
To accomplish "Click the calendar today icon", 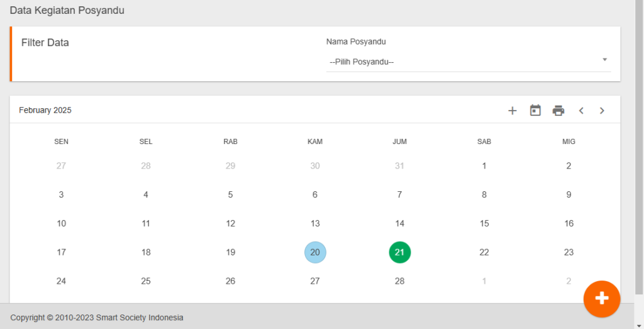I will pyautogui.click(x=535, y=110).
